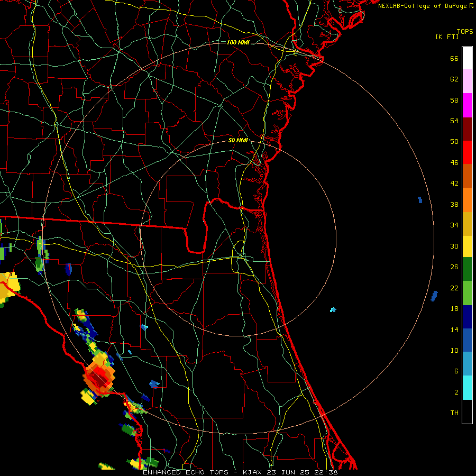Click the legend value 38

454,204
